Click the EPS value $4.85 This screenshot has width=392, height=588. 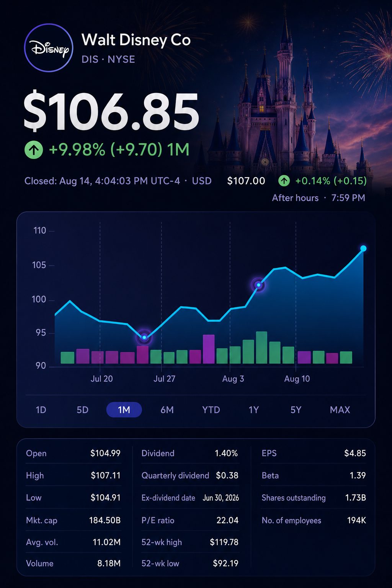coord(355,453)
